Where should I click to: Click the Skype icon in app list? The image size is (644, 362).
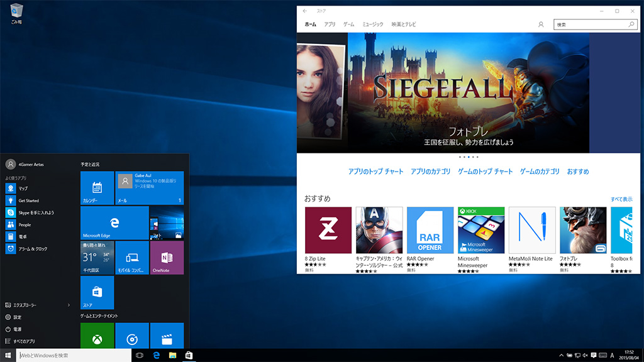point(11,212)
